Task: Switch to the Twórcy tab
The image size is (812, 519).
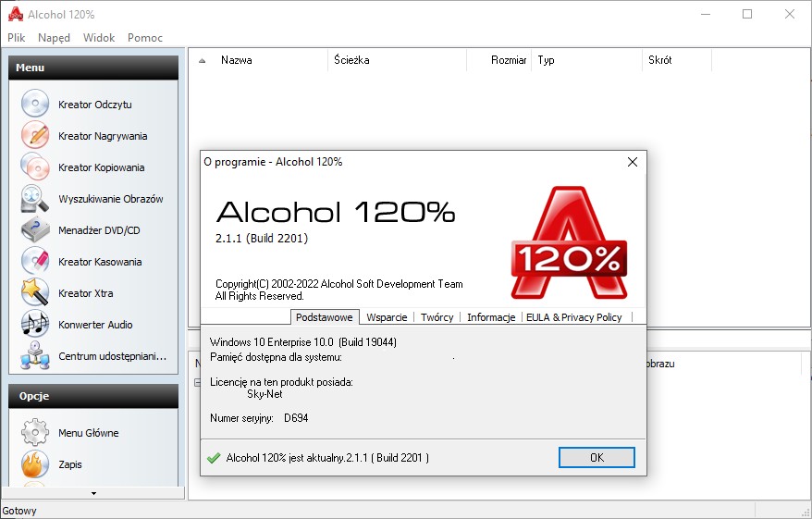Action: pos(437,317)
